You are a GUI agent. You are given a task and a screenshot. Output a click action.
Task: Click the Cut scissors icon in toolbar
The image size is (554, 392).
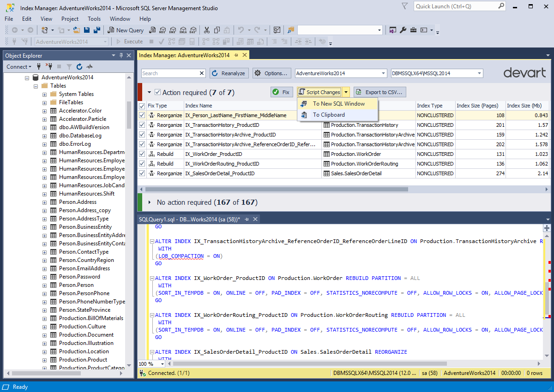206,30
